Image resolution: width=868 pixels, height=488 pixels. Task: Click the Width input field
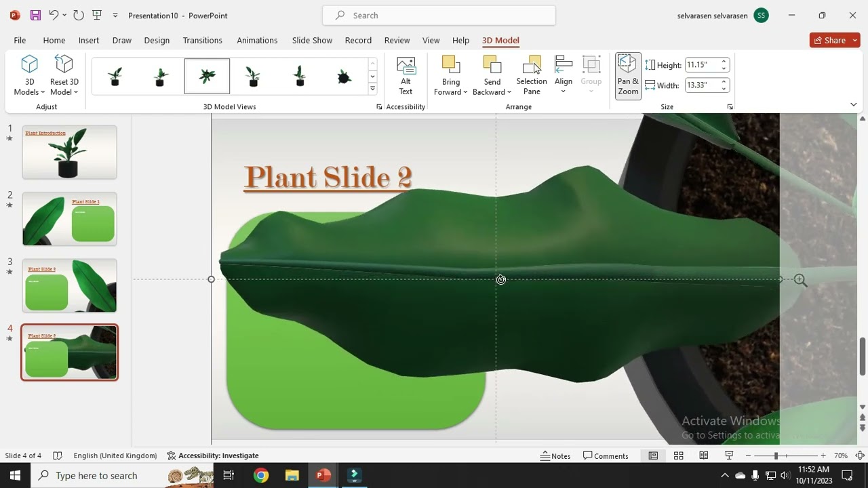coord(702,85)
